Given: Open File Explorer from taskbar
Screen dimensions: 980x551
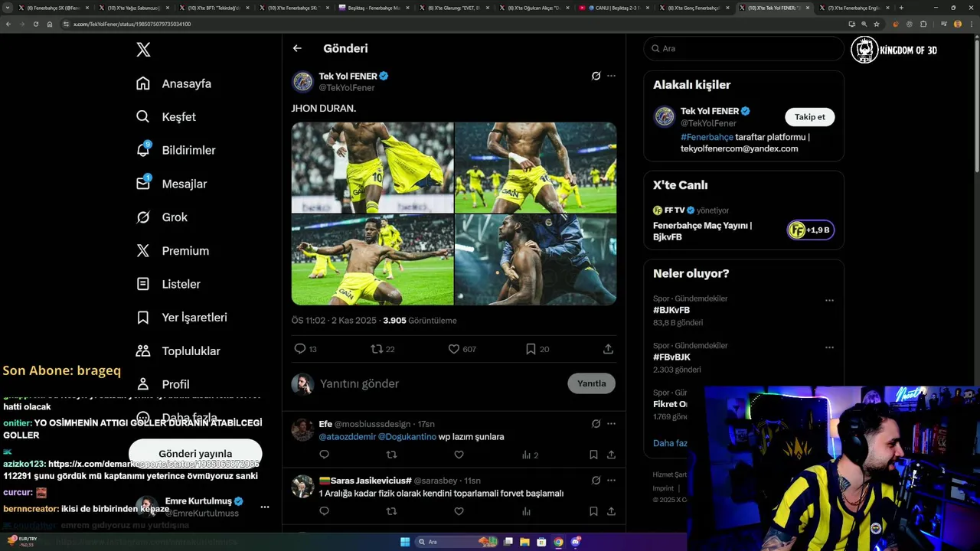Looking at the screenshot, I should click(x=524, y=542).
